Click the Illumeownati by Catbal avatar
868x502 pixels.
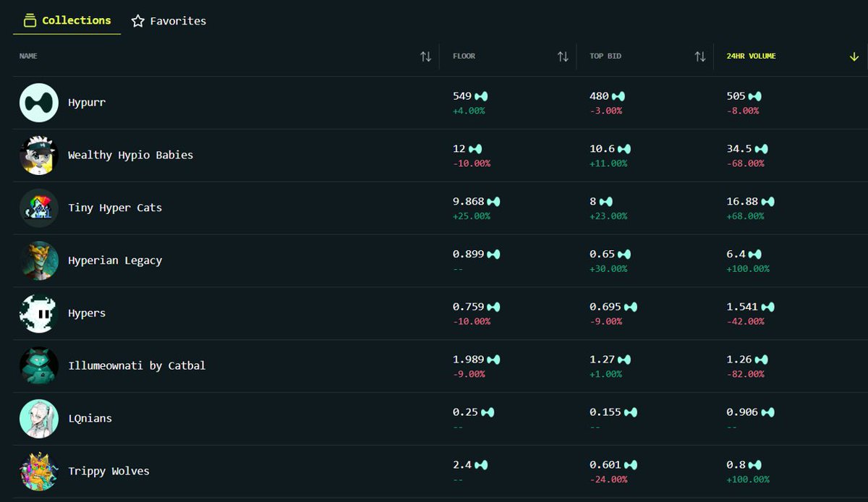38,365
